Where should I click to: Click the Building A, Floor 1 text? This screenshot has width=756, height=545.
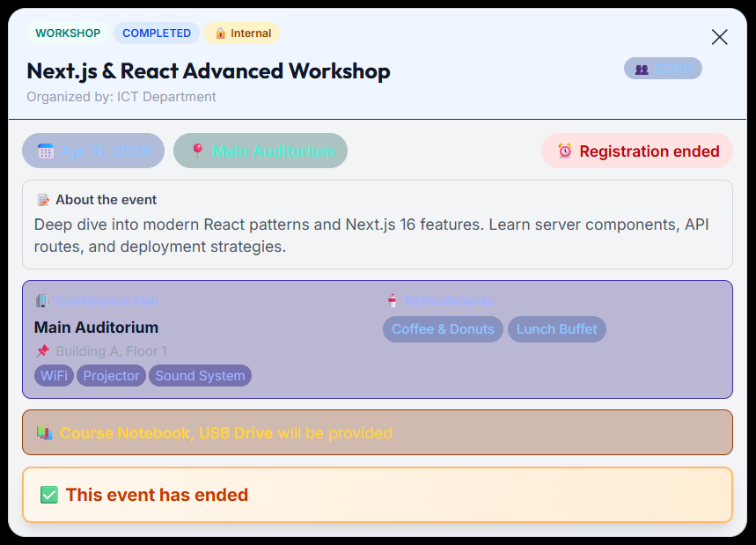tap(112, 351)
